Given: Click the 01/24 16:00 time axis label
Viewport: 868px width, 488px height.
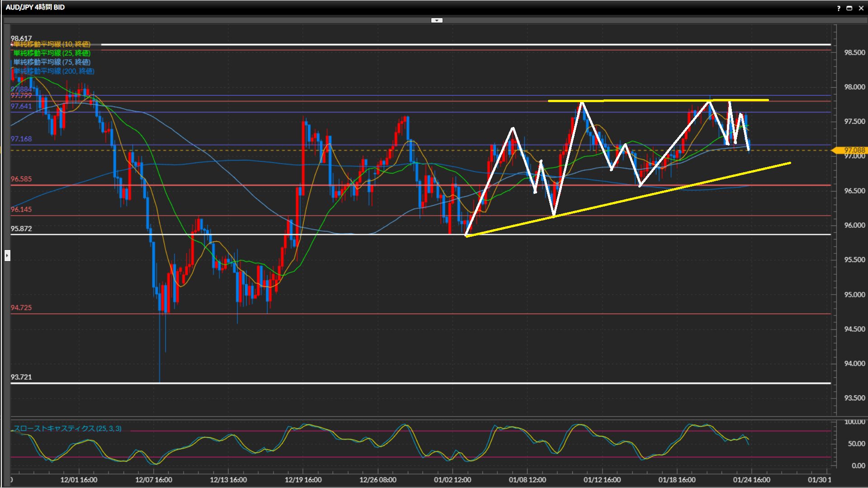Looking at the screenshot, I should pyautogui.click(x=751, y=480).
